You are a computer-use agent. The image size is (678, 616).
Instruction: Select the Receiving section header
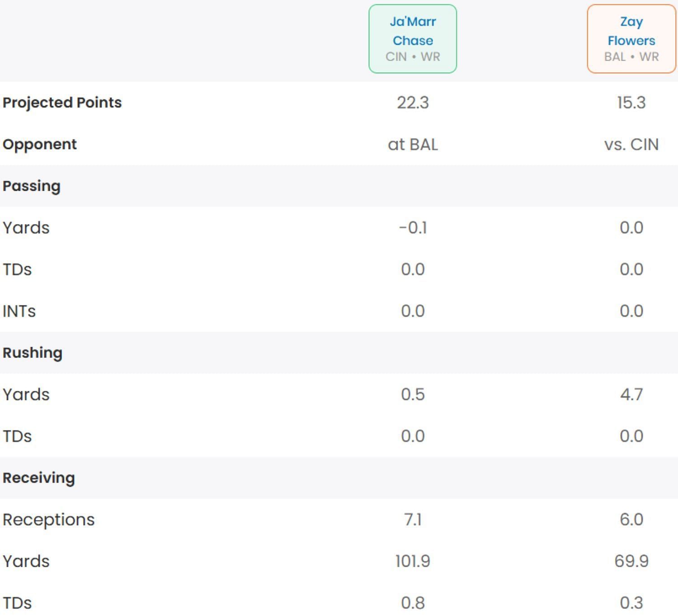39,478
